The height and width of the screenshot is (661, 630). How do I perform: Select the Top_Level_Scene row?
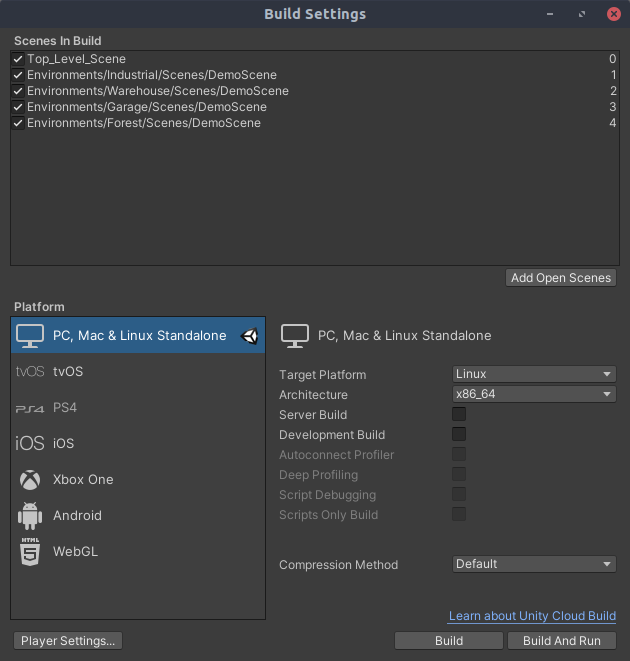(315, 59)
